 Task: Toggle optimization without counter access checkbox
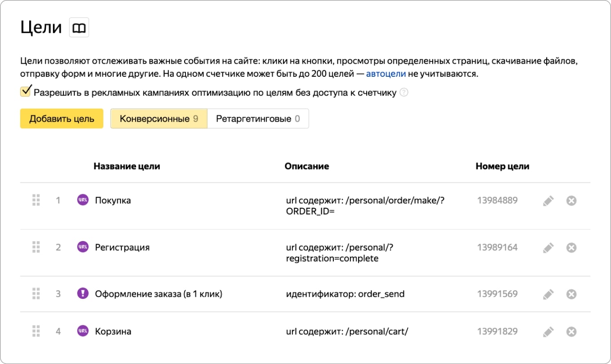(x=26, y=92)
